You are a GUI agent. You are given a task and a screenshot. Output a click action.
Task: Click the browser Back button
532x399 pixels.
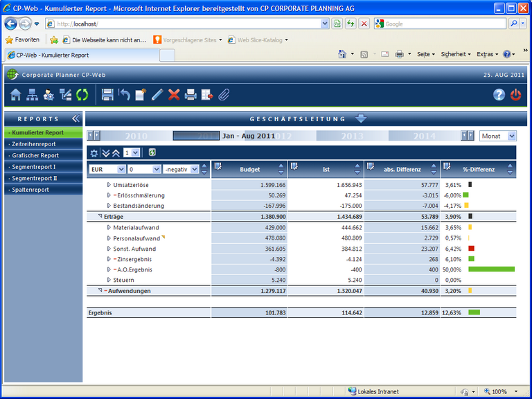tap(11, 24)
